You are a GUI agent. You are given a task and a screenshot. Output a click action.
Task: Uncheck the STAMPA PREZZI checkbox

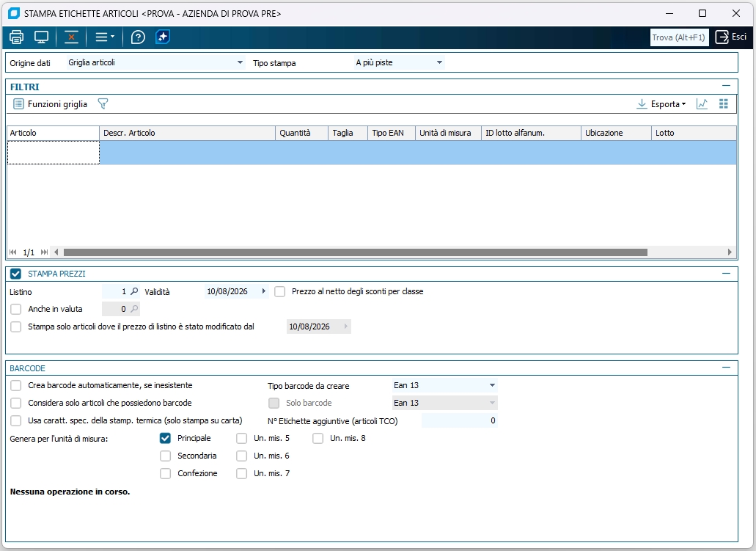tap(15, 274)
